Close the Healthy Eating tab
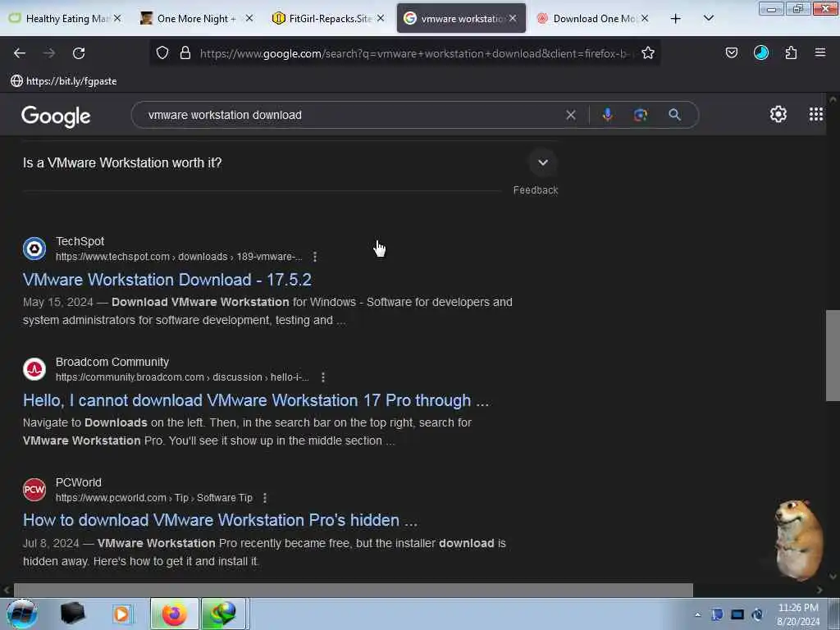Screen dimensions: 840x630 [x=117, y=19]
